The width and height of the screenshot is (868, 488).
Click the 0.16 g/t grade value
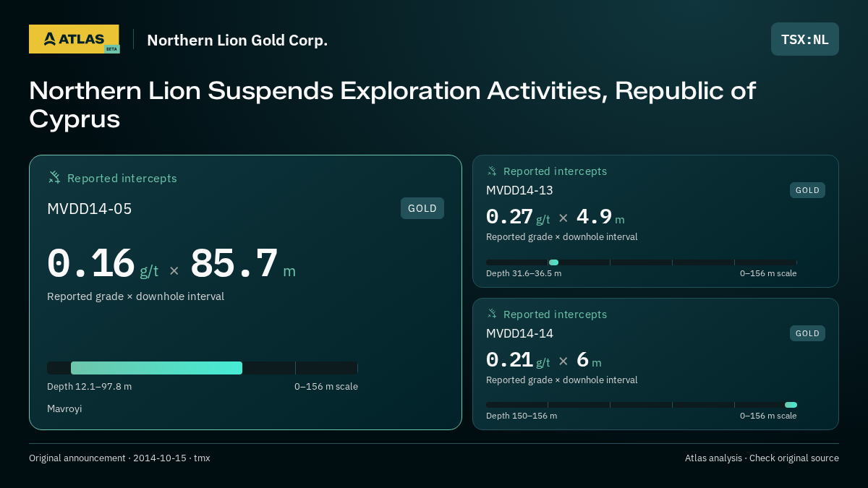103,264
